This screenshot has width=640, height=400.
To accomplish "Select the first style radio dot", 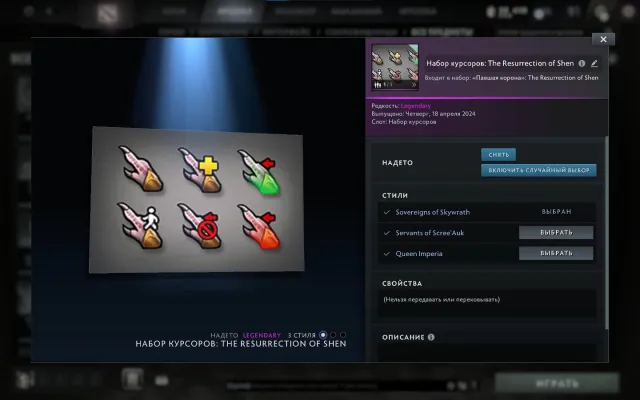I will (323, 335).
